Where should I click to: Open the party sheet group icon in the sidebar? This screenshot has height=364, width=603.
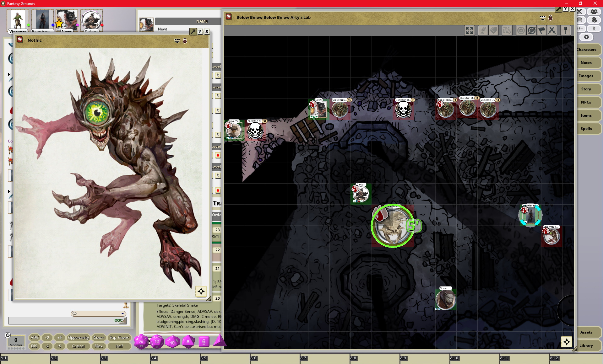point(594,12)
